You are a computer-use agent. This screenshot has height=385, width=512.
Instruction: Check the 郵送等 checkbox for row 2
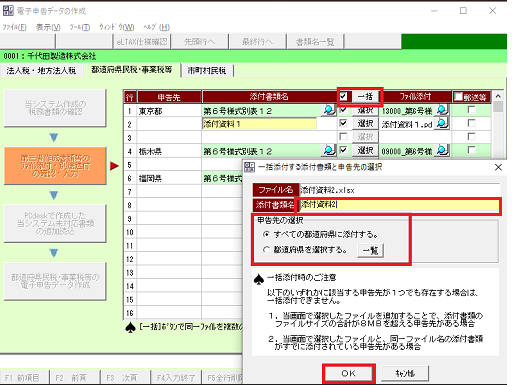point(471,123)
